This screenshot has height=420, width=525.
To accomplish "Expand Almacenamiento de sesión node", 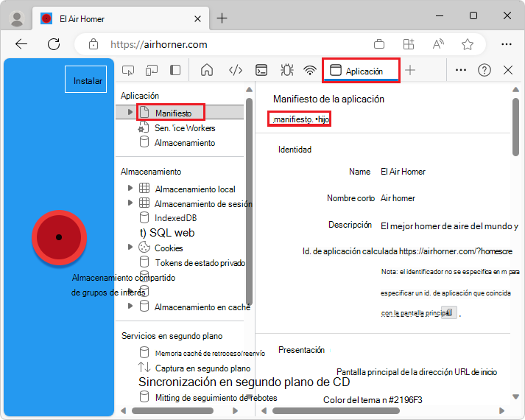I will (130, 203).
